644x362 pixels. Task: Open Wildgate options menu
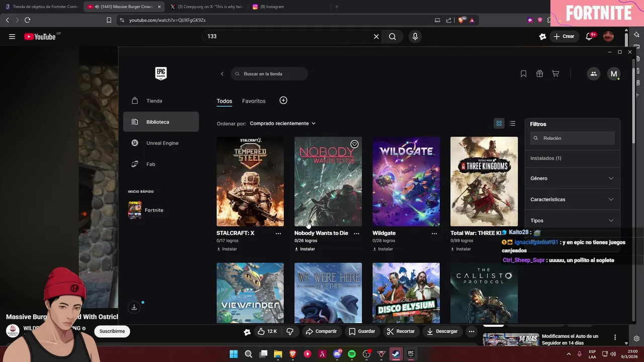click(x=434, y=233)
